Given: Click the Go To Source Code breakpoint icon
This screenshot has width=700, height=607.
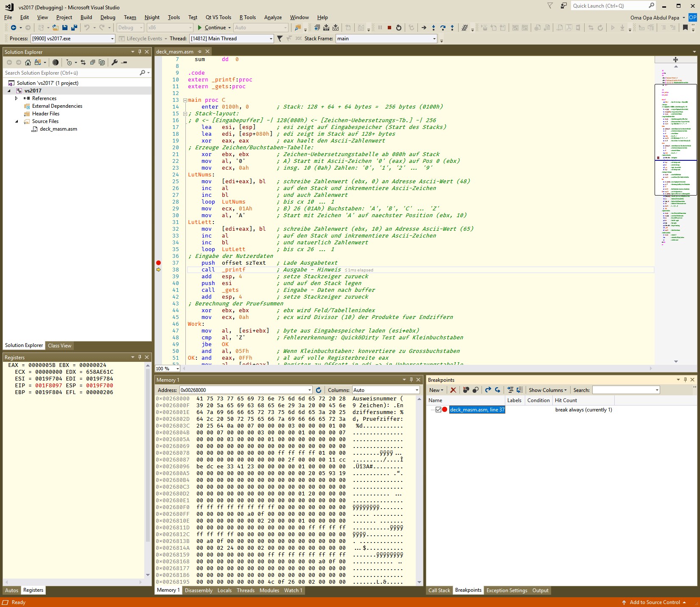Looking at the screenshot, I should [510, 390].
